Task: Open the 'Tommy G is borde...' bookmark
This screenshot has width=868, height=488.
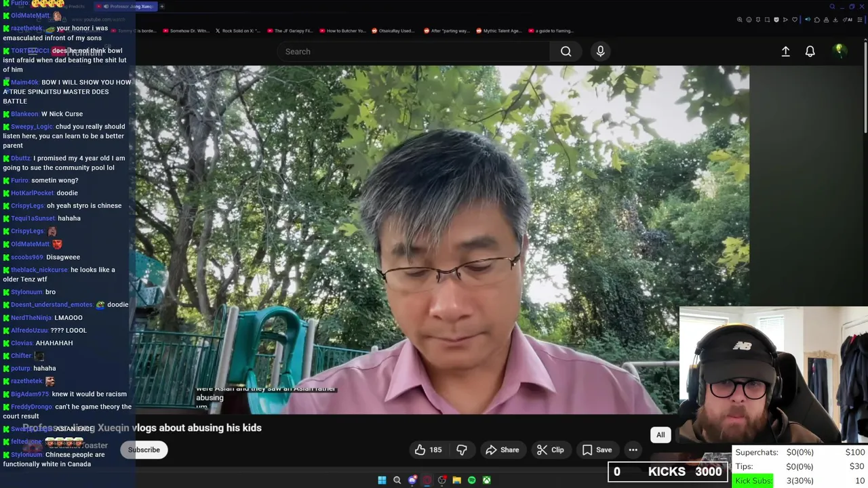Action: coord(134,30)
